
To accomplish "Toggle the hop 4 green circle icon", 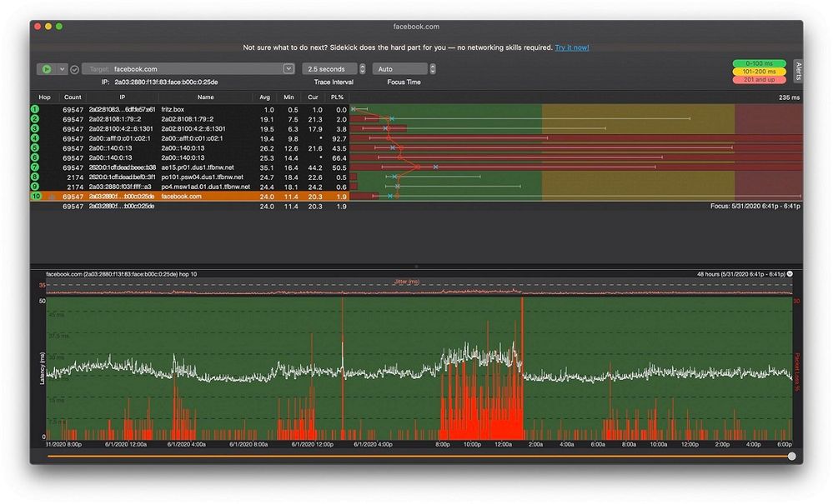I will pos(35,138).
